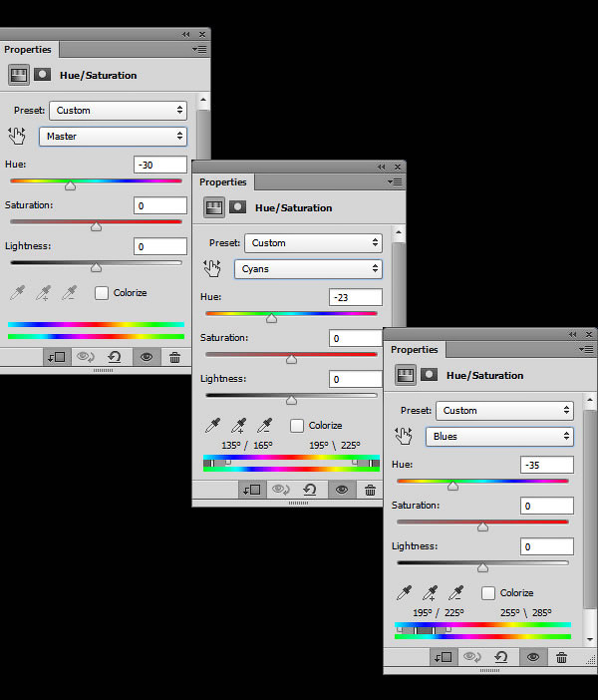Image resolution: width=598 pixels, height=700 pixels.
Task: Open the Preset dropdown in Cyans panel
Action: click(x=313, y=243)
